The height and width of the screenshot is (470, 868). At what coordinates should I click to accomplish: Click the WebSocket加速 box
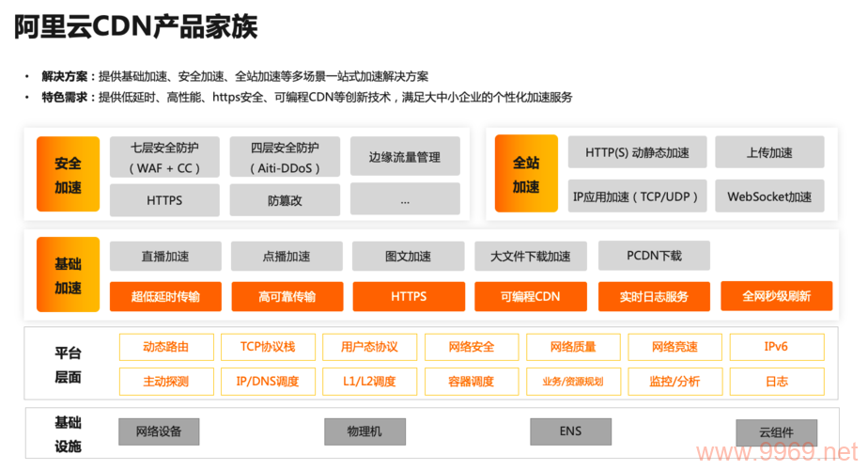(769, 196)
